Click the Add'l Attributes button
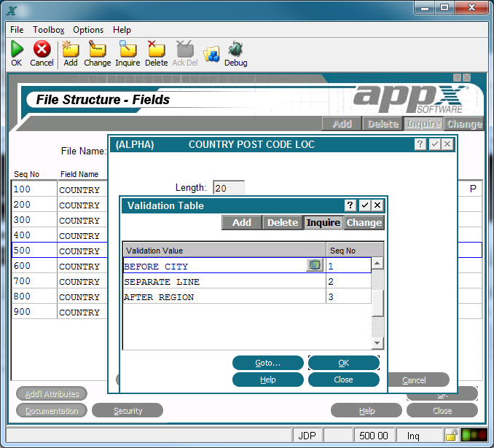The image size is (494, 448). coord(52,394)
